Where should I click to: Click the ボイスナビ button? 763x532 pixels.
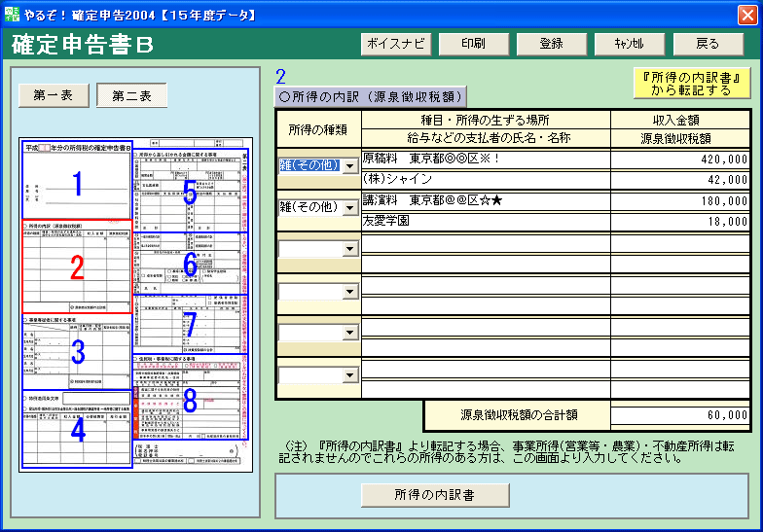(395, 44)
